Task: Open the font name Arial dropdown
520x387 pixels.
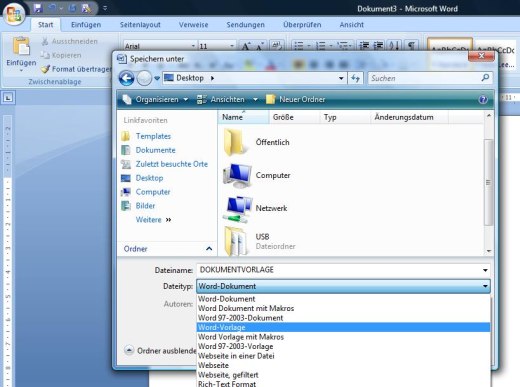Action: [193, 46]
